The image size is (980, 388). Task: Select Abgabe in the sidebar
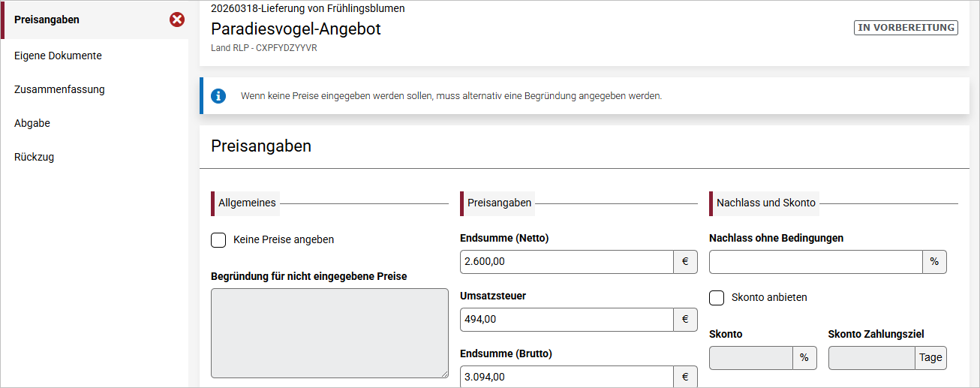32,123
